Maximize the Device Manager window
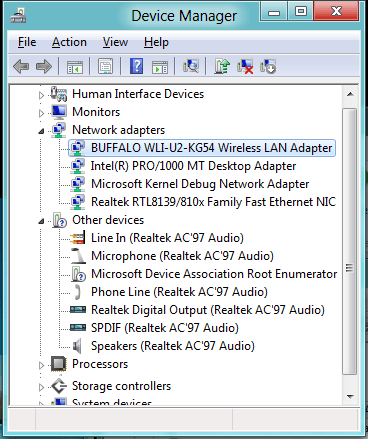Screen dimensions: 368x439 click(x=301, y=12)
